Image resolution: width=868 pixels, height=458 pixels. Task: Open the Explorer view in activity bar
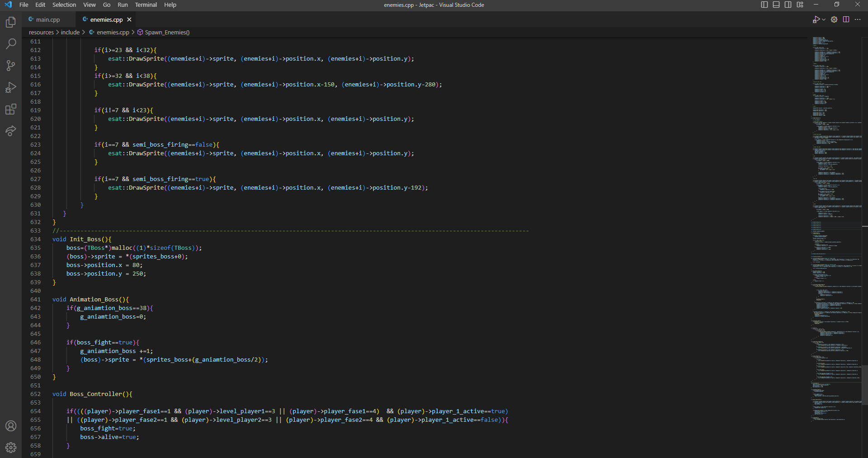coord(11,22)
